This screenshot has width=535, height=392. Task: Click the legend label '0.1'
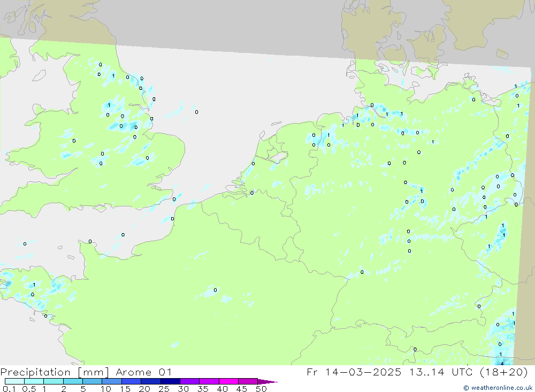pos(9,389)
